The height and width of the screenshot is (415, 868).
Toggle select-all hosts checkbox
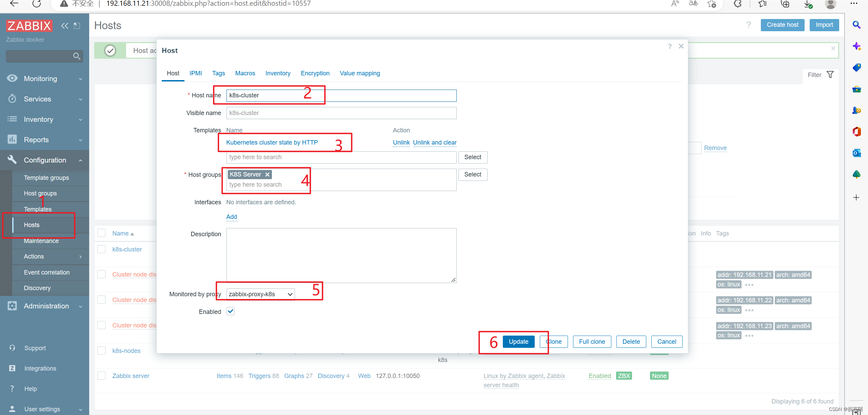pyautogui.click(x=101, y=233)
